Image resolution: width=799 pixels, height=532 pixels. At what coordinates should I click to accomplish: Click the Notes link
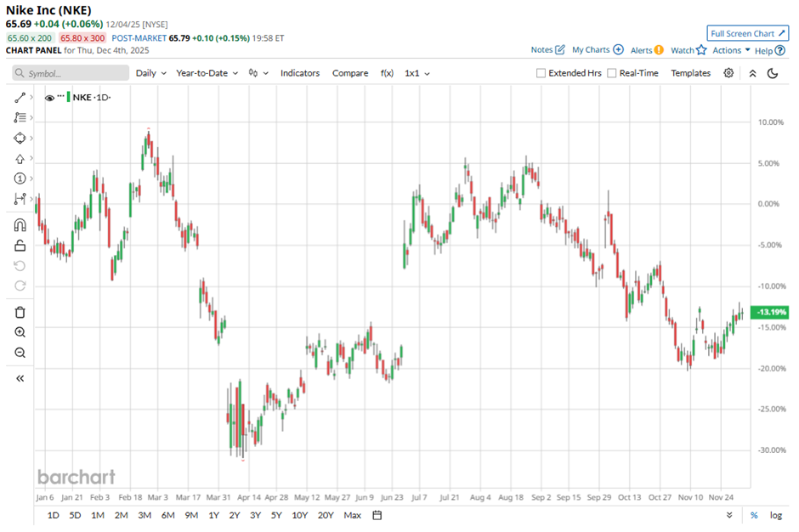pyautogui.click(x=541, y=49)
